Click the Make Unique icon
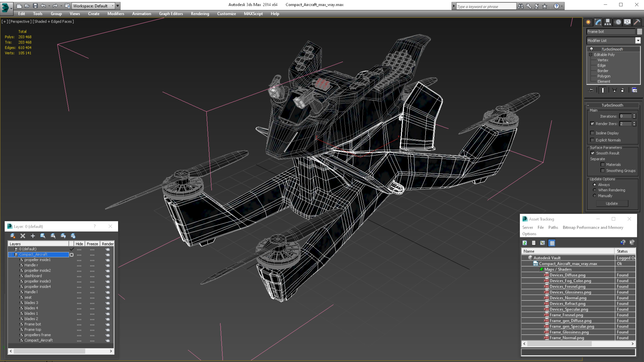 point(614,90)
